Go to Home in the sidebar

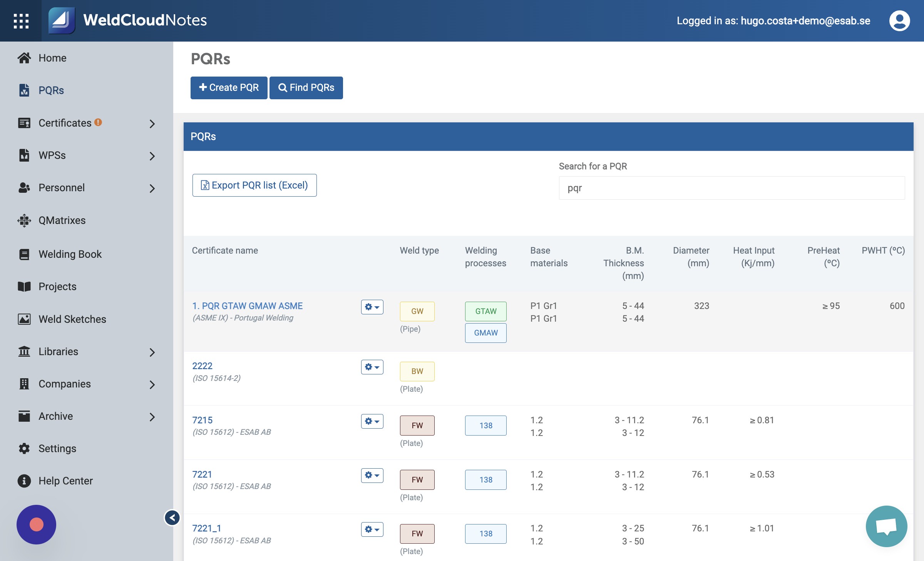coord(52,58)
